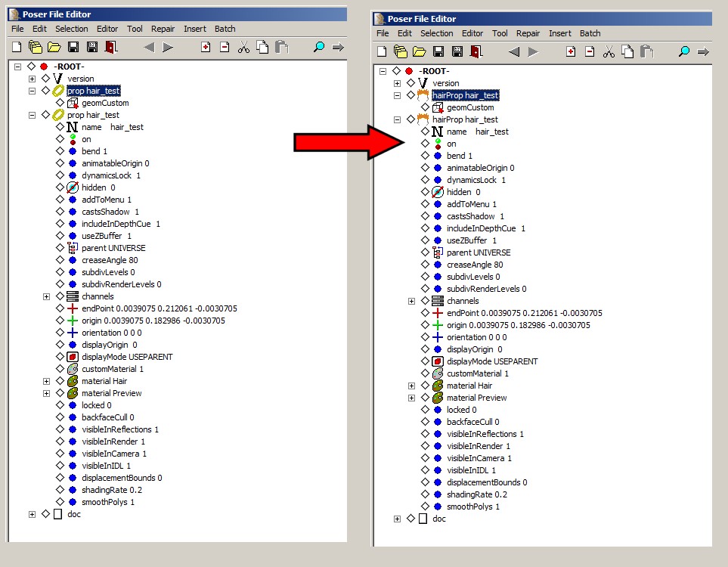Click the Save As disk icon in right window

coord(457,51)
